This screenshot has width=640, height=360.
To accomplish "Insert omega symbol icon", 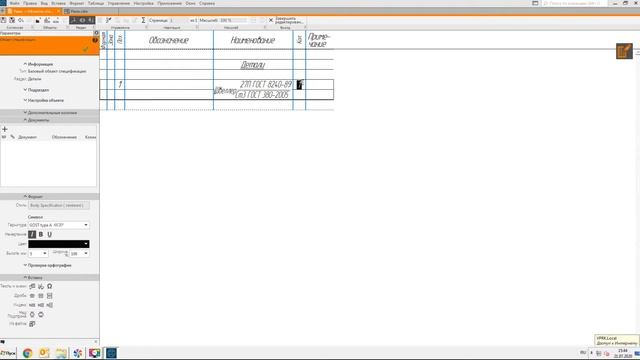I will pos(49,286).
